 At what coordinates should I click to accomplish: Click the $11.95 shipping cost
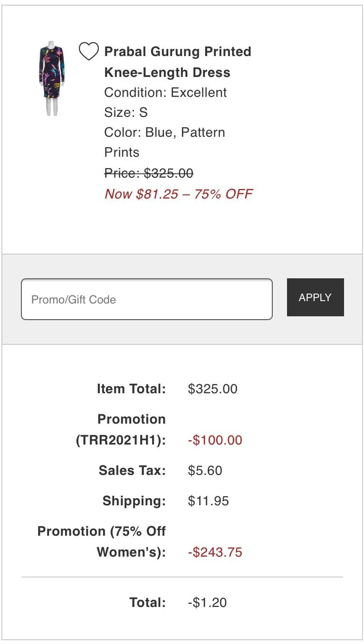tap(209, 501)
